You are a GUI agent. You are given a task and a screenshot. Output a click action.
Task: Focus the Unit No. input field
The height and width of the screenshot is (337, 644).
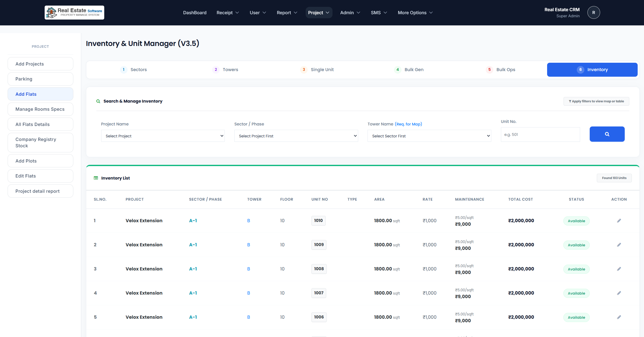pos(540,135)
